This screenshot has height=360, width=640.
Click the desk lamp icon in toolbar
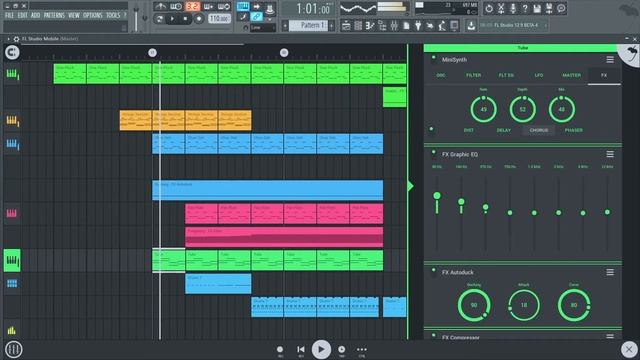point(442,26)
